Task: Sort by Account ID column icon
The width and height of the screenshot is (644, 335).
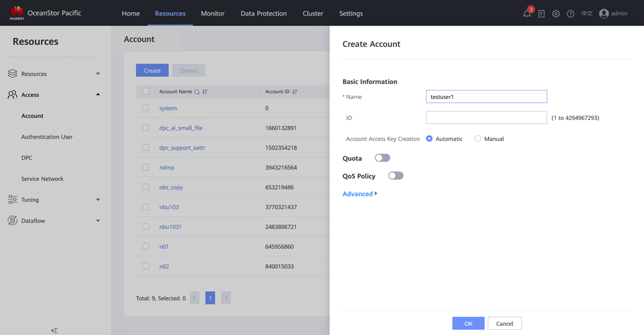Action: 295,92
